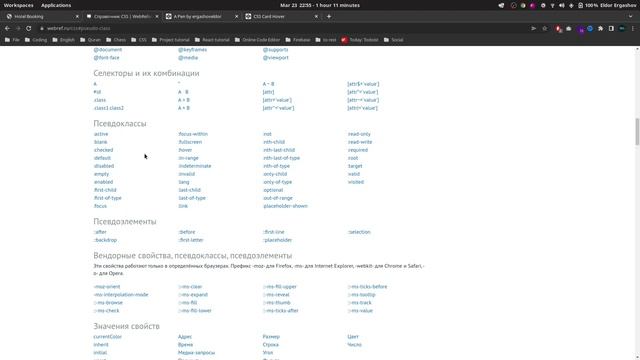Open the ::backdrop link
This screenshot has height=360, width=640.
pyautogui.click(x=105, y=240)
